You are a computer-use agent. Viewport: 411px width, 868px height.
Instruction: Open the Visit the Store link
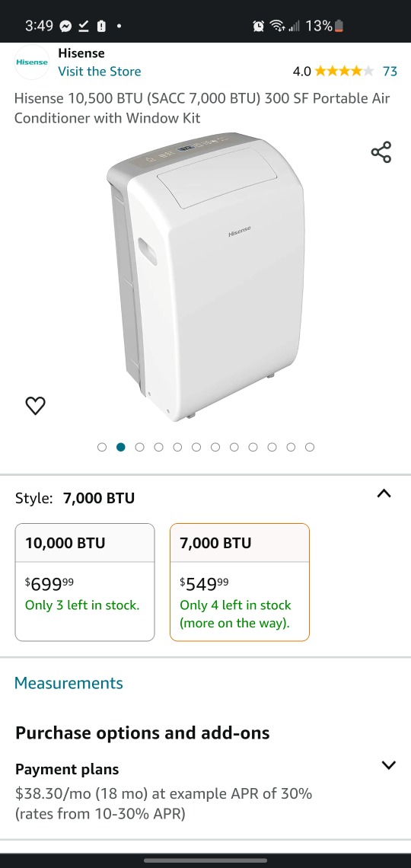[100, 72]
